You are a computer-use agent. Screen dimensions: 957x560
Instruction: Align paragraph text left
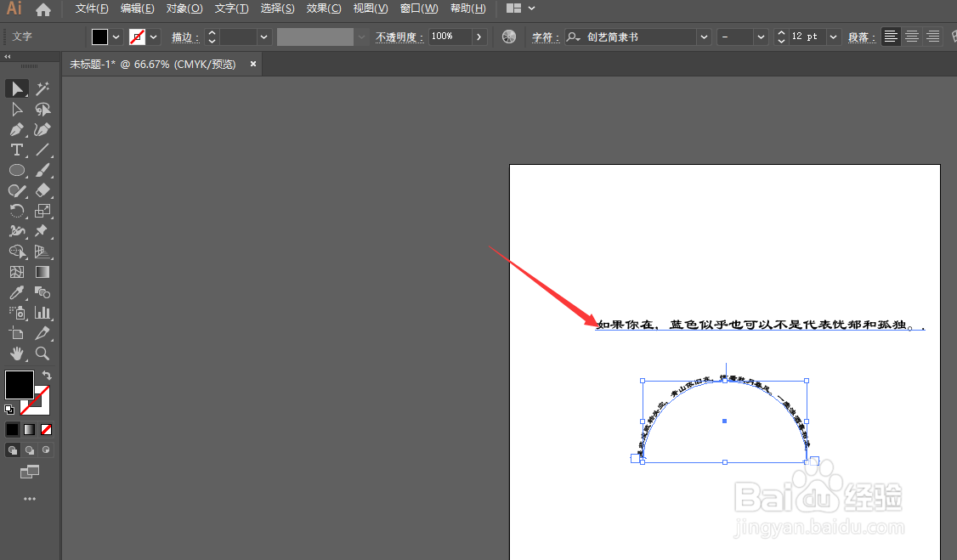pyautogui.click(x=891, y=37)
